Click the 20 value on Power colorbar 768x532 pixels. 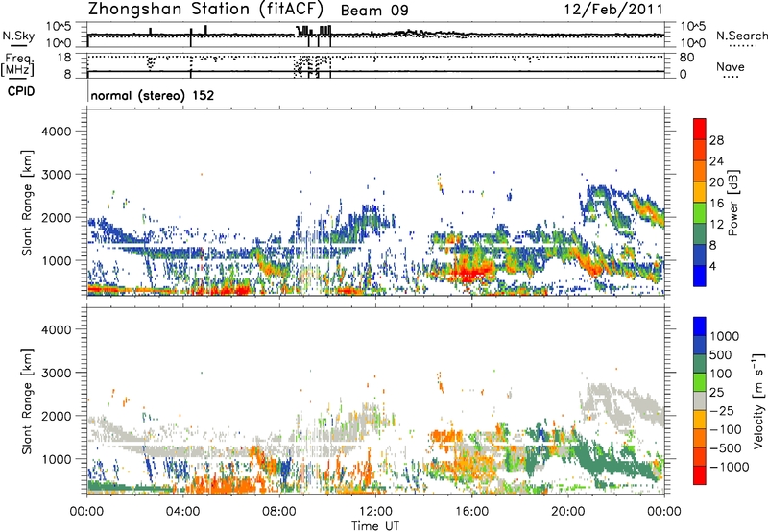716,182
